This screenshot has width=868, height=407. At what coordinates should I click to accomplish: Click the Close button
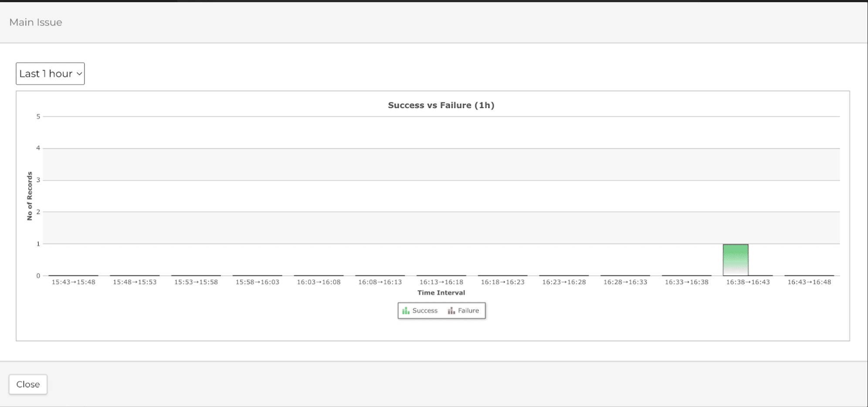[x=28, y=384]
